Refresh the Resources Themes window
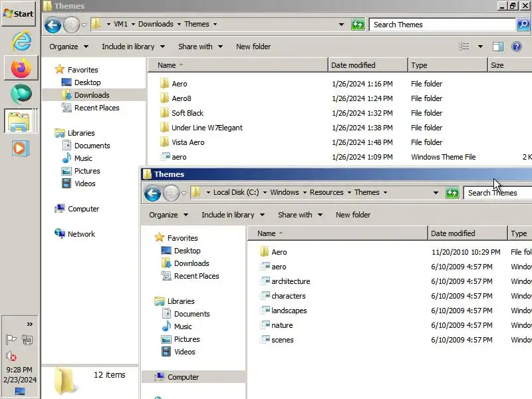Viewport: 532px width, 399px height. pyautogui.click(x=452, y=193)
